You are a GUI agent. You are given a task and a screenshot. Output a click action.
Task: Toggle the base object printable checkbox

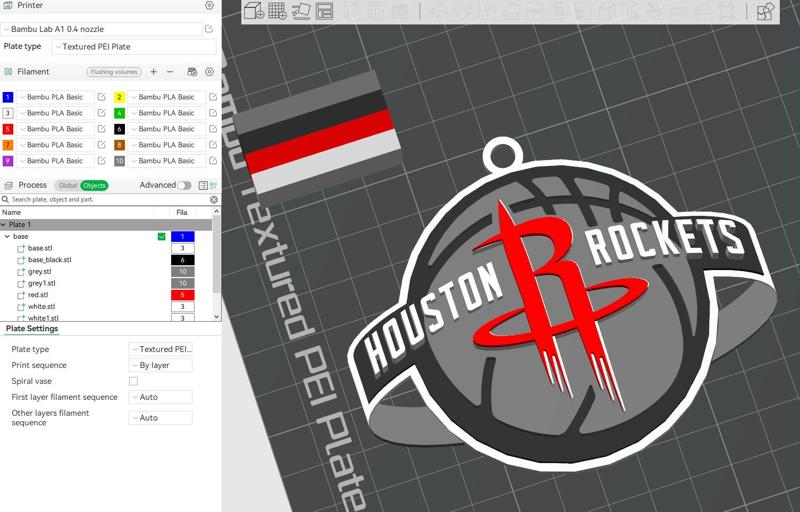click(162, 237)
